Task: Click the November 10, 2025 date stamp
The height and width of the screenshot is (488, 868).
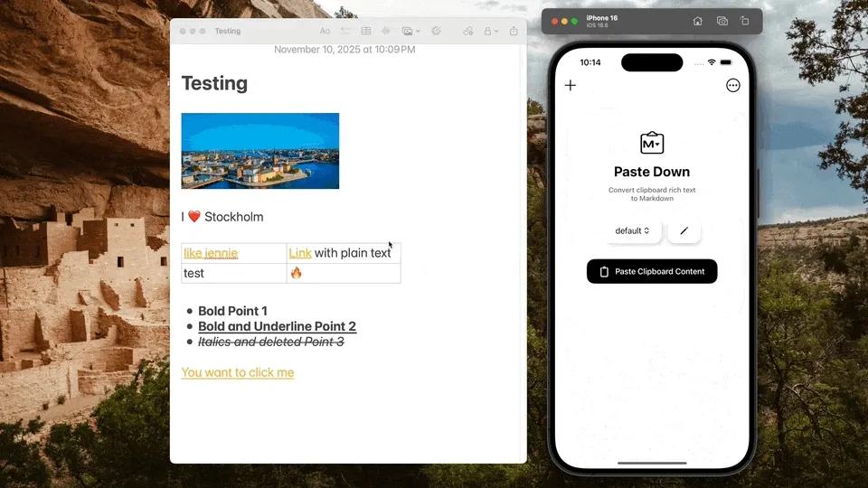Action: pyautogui.click(x=344, y=49)
